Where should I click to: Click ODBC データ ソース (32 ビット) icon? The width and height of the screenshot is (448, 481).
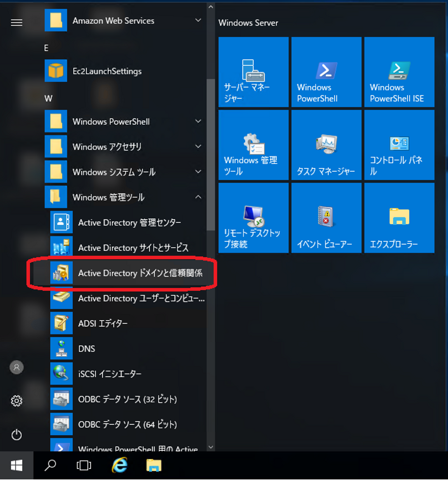click(x=62, y=399)
